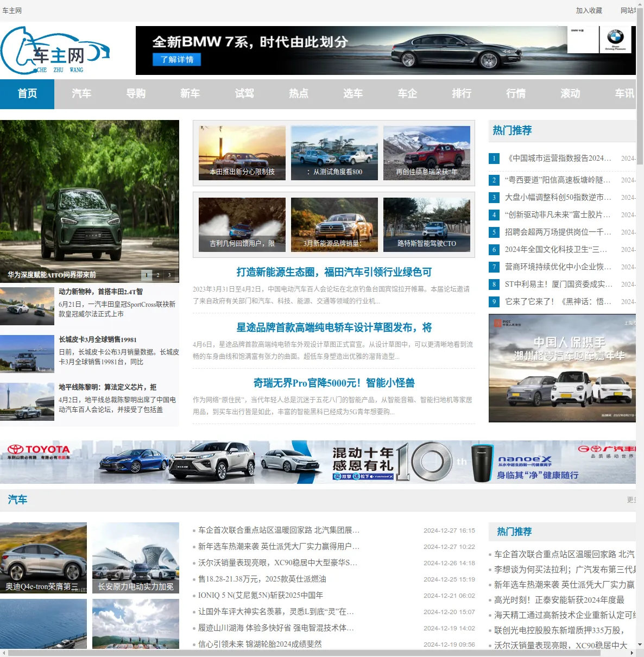
Task: Open news 车企首次联合重点站区温暖回家路 北汽集团展
Action: (x=279, y=530)
